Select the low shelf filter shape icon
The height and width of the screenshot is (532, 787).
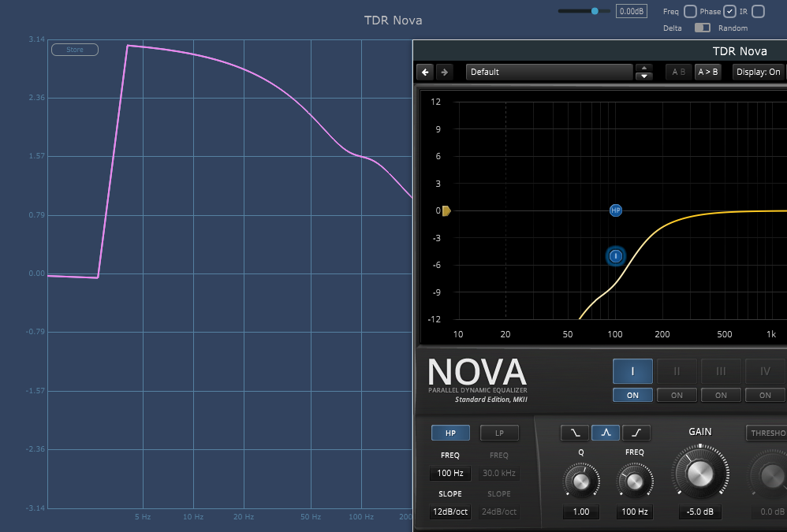[575, 433]
